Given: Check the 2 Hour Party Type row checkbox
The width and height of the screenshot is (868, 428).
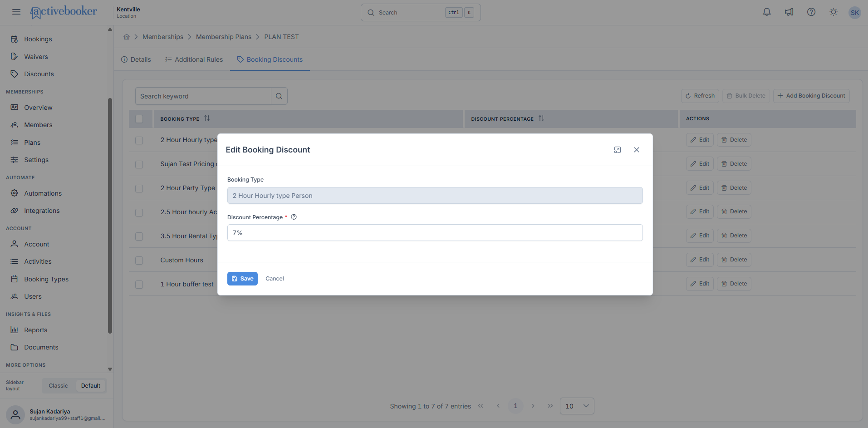Looking at the screenshot, I should pyautogui.click(x=139, y=188).
